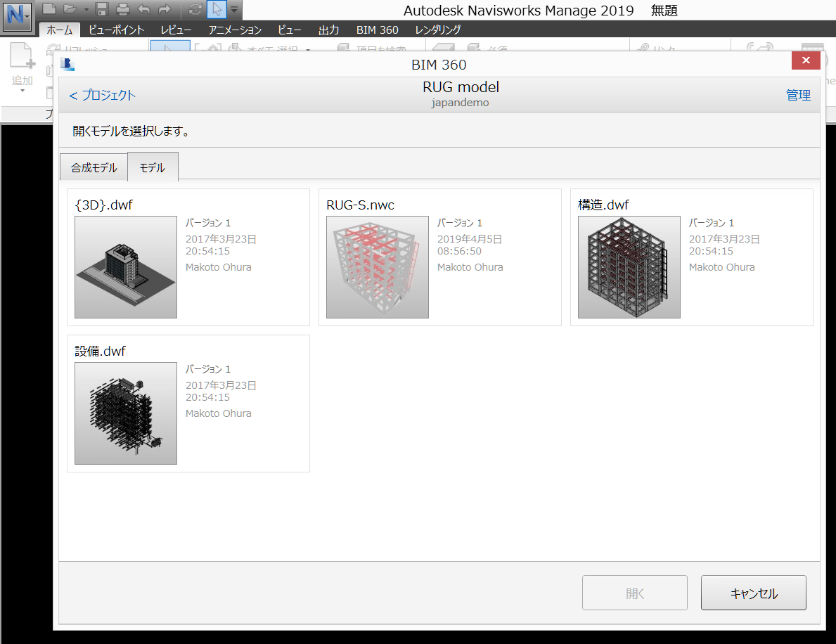Click the バージョン 1 label of 構造.dwf
The height and width of the screenshot is (644, 836).
click(712, 223)
